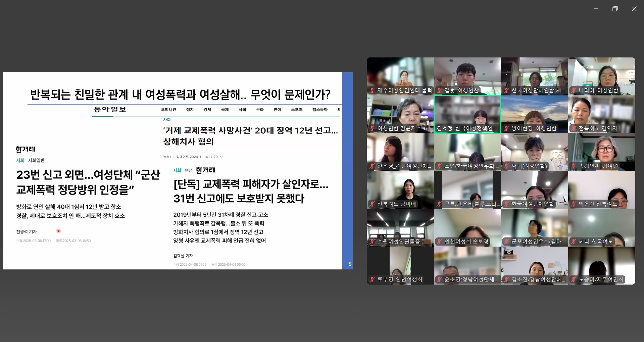Unmute the 길벗_여성연합 participant
644x342 pixels.
pos(439,90)
